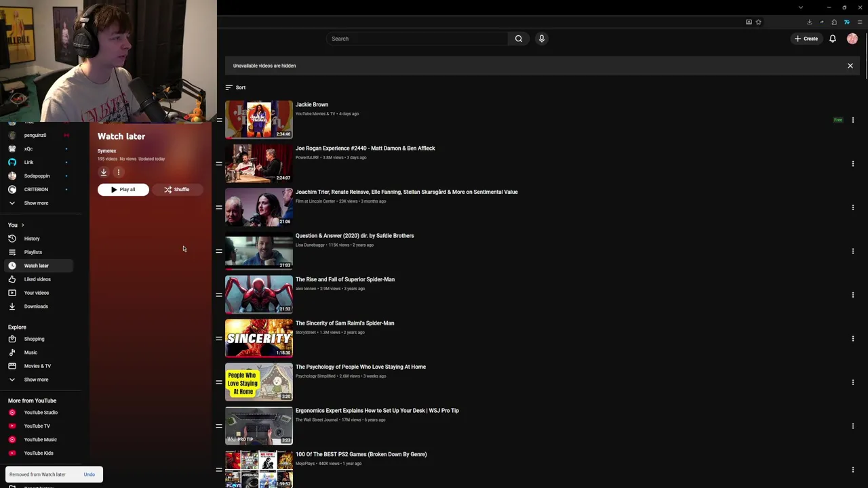This screenshot has height=488, width=868.
Task: Install app icon in address bar
Action: point(749,22)
